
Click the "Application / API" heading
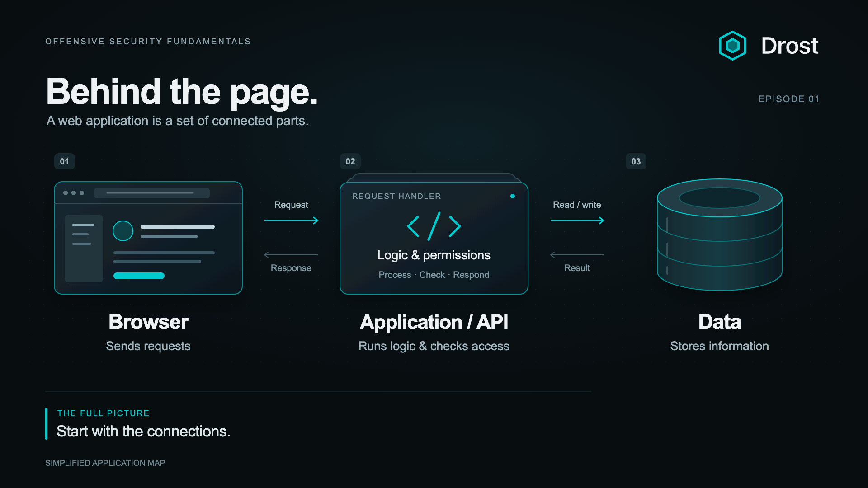[434, 322]
